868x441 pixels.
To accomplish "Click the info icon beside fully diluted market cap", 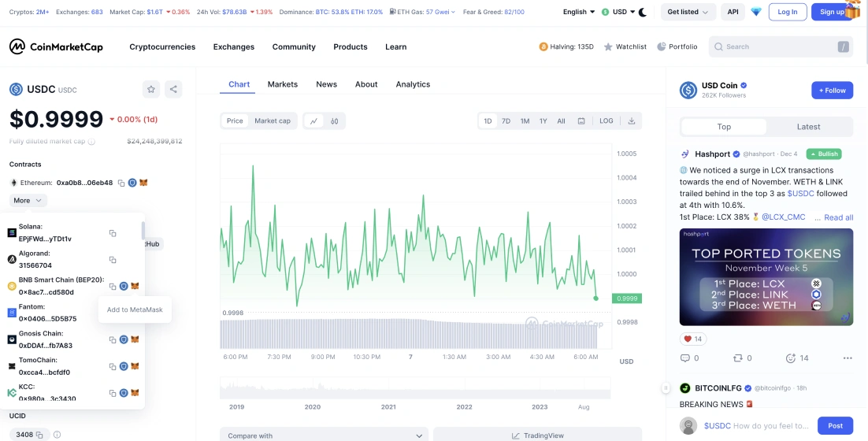I will click(x=92, y=142).
